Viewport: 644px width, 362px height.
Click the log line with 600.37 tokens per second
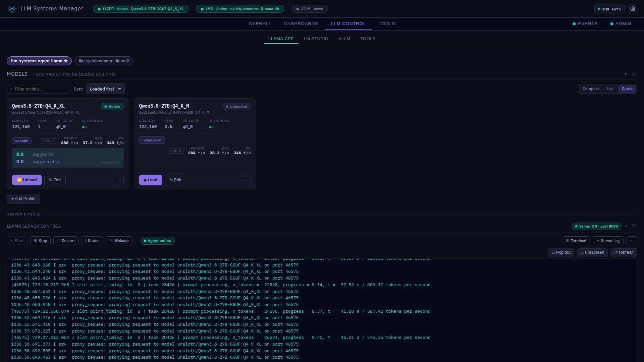(221, 285)
